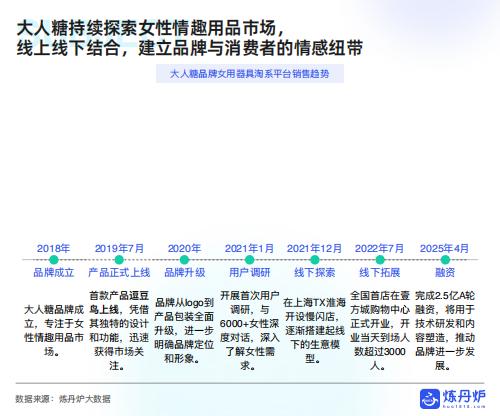Click the 炼丹炉 brand name text

coord(464,397)
